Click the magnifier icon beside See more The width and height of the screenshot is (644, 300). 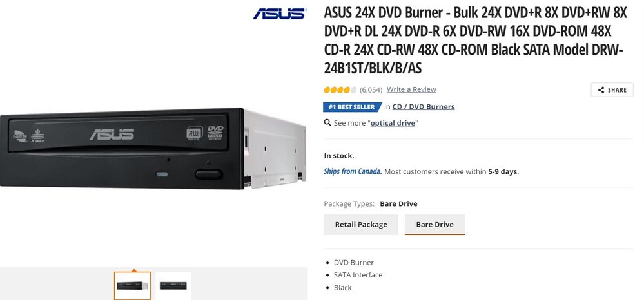pos(327,122)
